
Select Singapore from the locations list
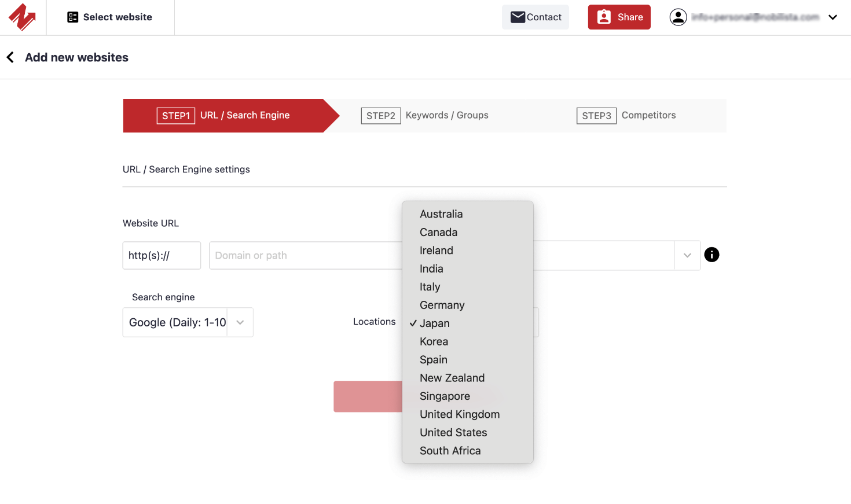tap(445, 396)
